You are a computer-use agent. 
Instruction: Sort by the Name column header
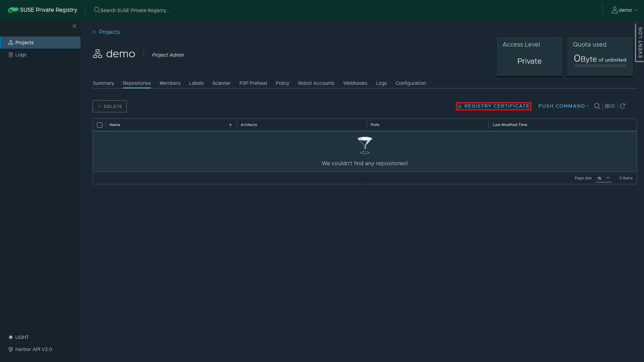(115, 125)
